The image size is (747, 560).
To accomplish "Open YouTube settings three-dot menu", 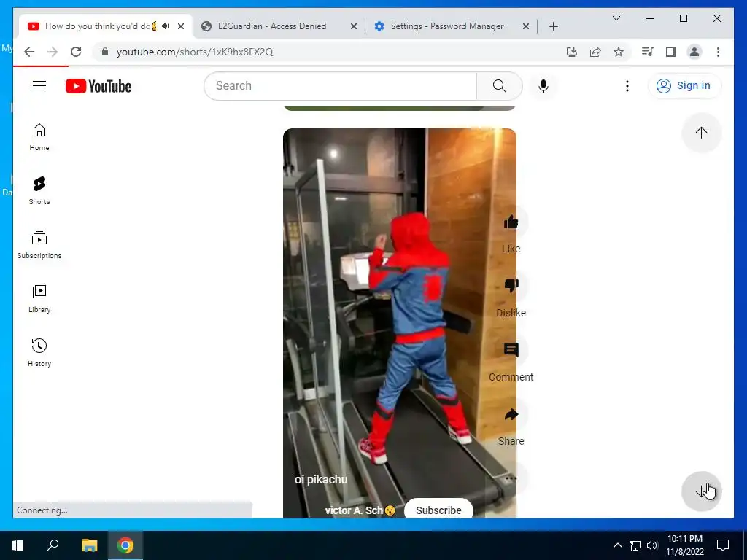I will click(627, 86).
